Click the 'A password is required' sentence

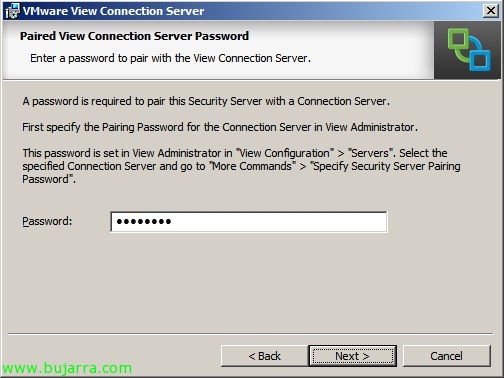(x=206, y=101)
